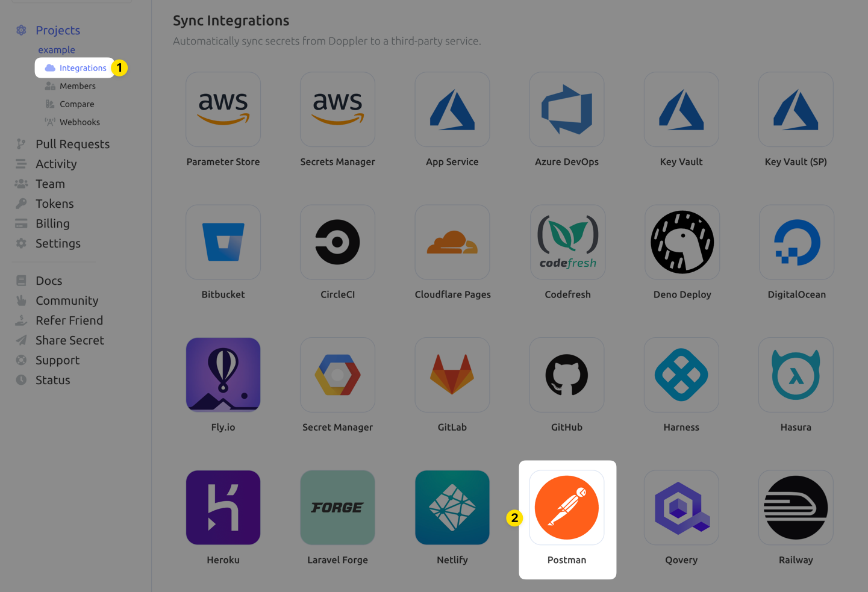The image size is (868, 592).
Task: Go to the Team page
Action: [x=50, y=184]
